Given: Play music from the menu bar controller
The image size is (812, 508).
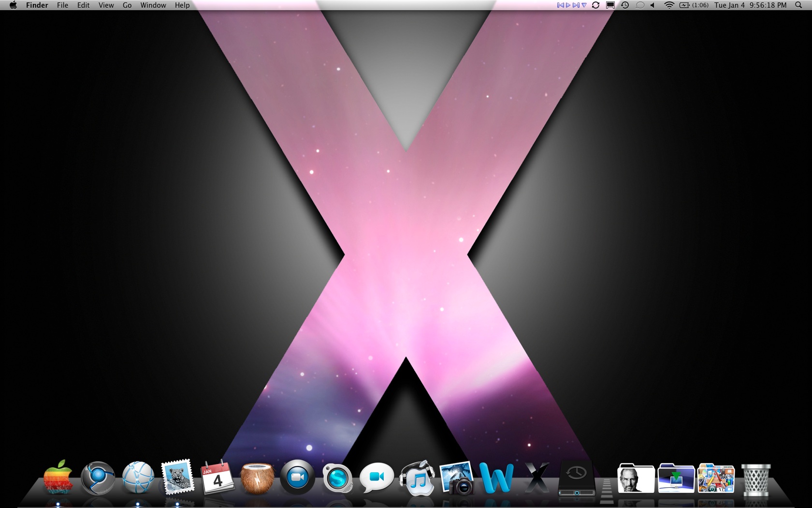Looking at the screenshot, I should click(568, 5).
